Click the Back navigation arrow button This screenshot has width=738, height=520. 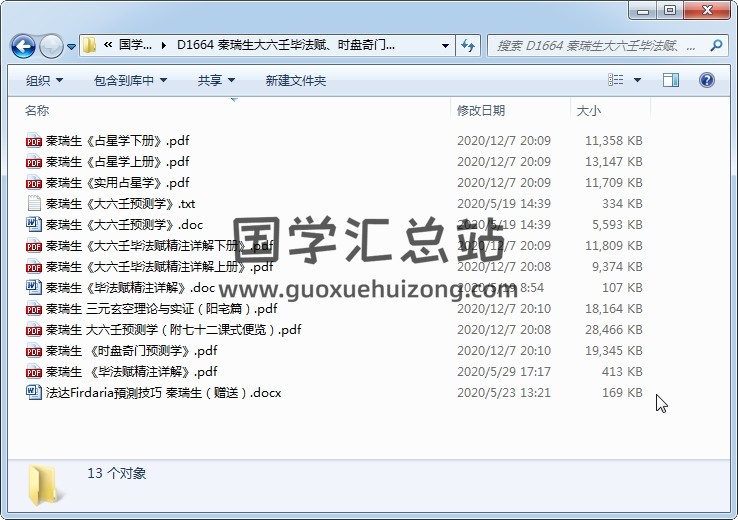[x=23, y=46]
